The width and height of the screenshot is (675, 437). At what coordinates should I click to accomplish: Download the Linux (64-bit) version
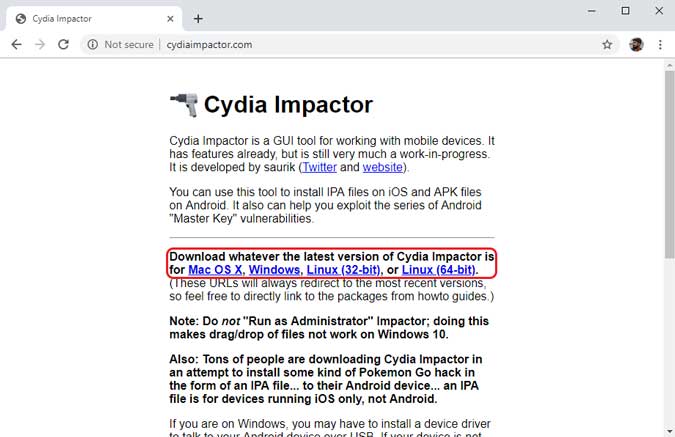438,270
